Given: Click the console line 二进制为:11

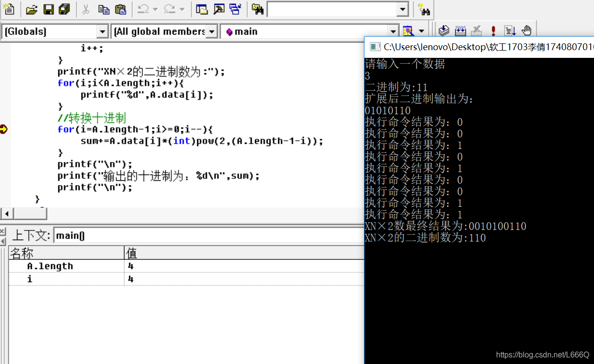Looking at the screenshot, I should click(396, 87).
